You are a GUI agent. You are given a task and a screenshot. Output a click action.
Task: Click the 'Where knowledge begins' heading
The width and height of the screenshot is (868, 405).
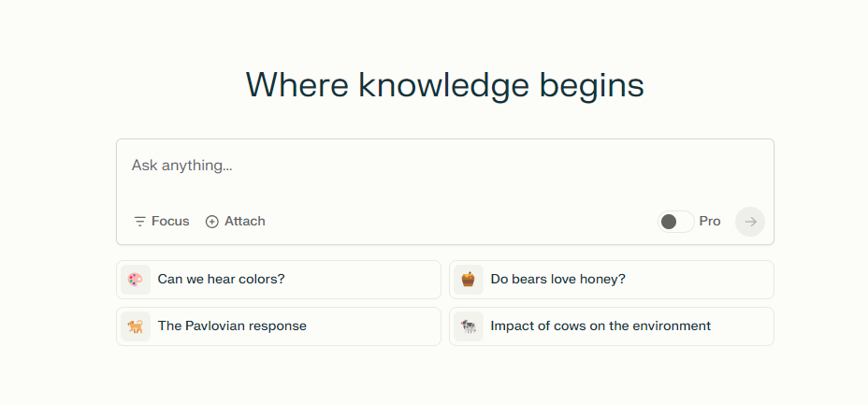pyautogui.click(x=445, y=85)
